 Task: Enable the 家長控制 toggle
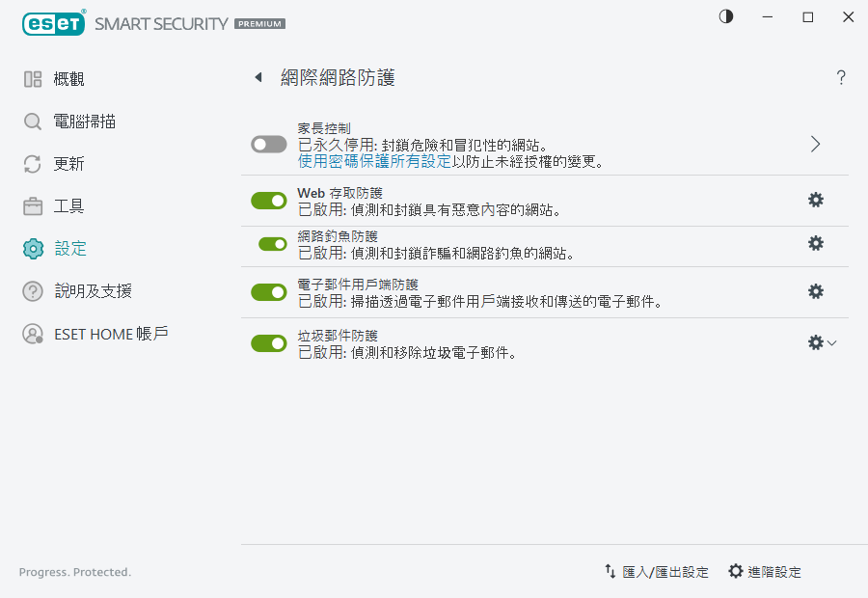(x=268, y=144)
